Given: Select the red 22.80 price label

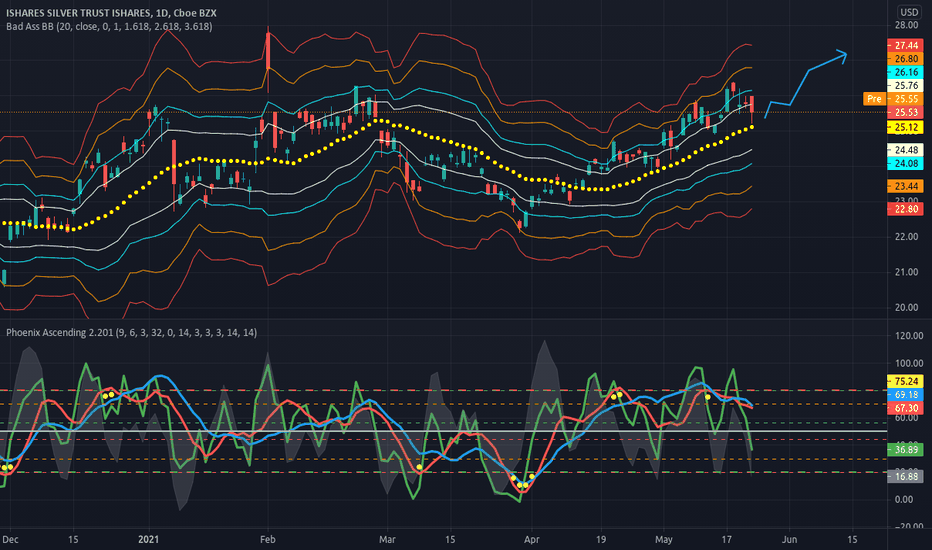Looking at the screenshot, I should point(905,209).
